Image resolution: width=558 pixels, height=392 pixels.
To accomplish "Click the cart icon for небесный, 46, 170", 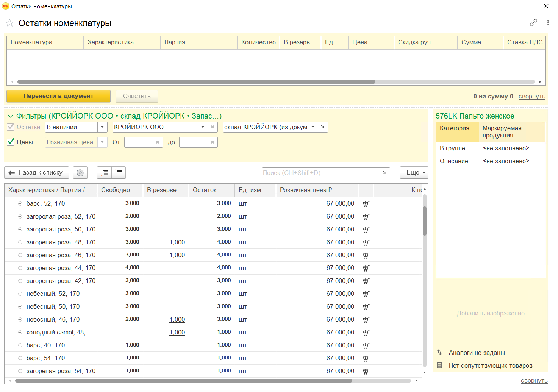I will [366, 320].
